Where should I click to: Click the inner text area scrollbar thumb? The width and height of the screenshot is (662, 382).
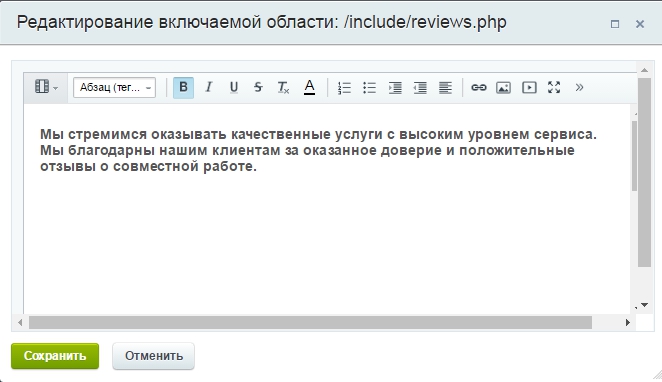point(634,155)
